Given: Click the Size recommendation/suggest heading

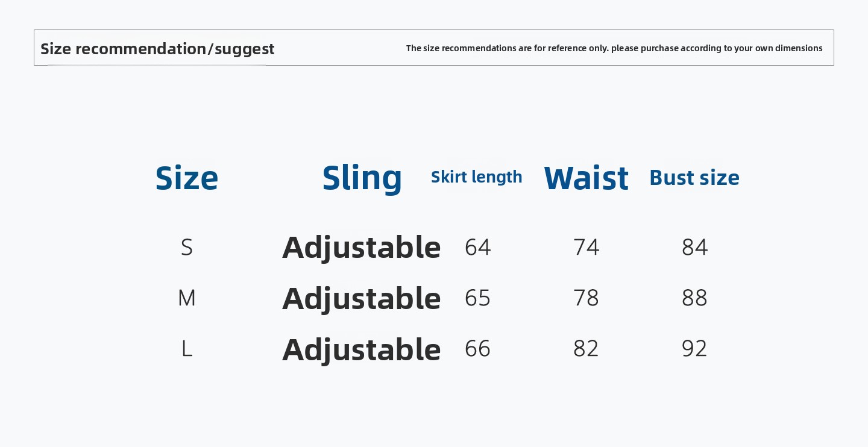Looking at the screenshot, I should 157,49.
